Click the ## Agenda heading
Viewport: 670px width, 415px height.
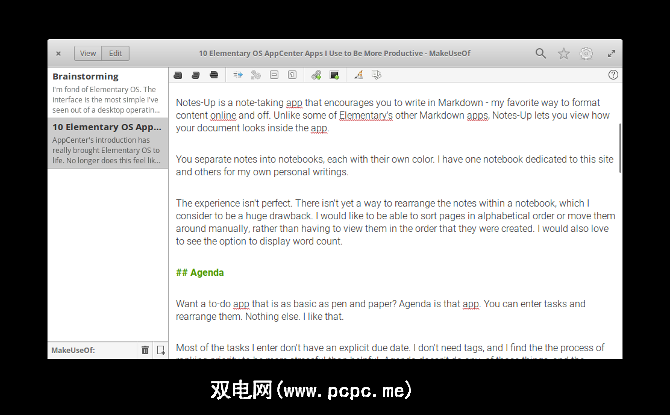(x=200, y=273)
